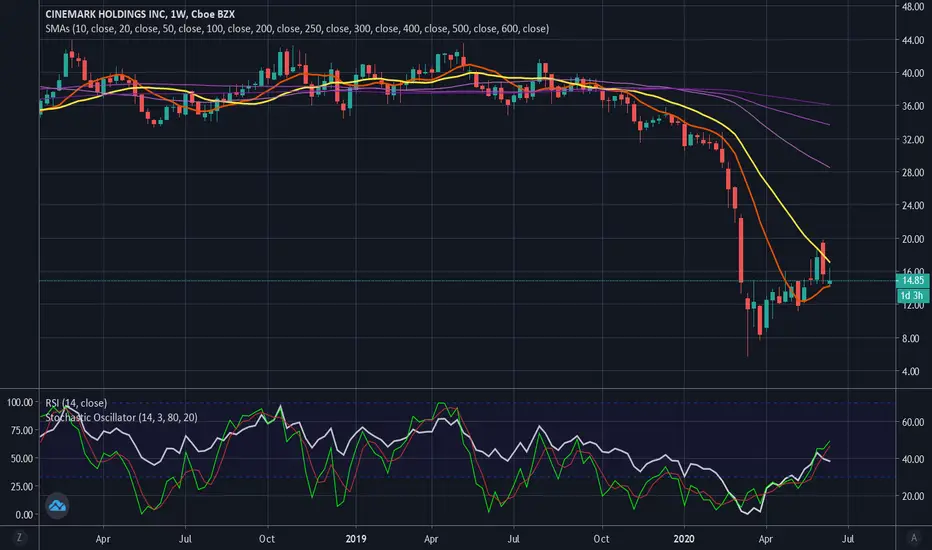Select the RSI (14, close) legend
This screenshot has height=550, width=932.
76,403
